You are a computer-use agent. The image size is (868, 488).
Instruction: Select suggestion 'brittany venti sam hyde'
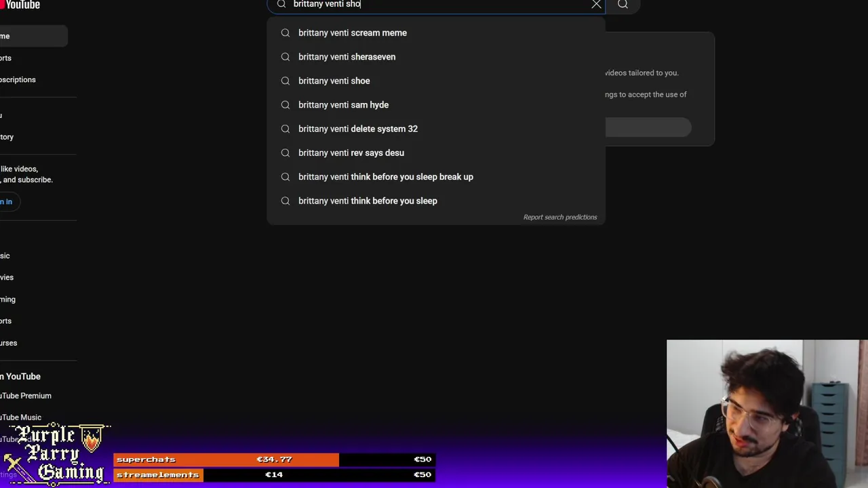click(x=436, y=105)
